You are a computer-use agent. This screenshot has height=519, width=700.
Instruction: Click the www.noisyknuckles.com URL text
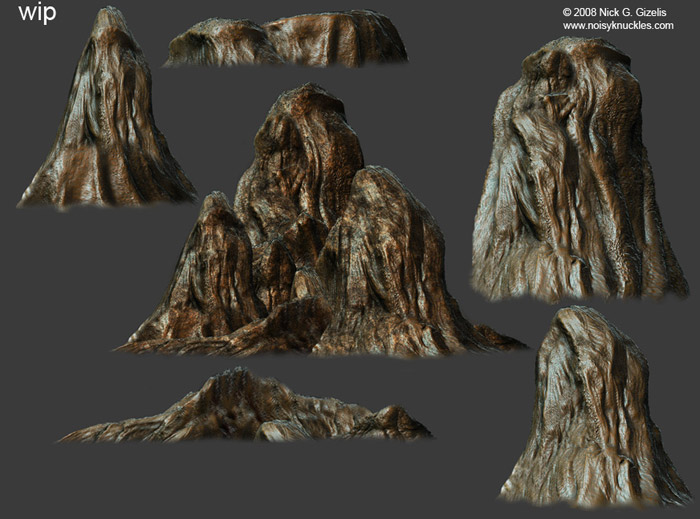click(x=618, y=26)
